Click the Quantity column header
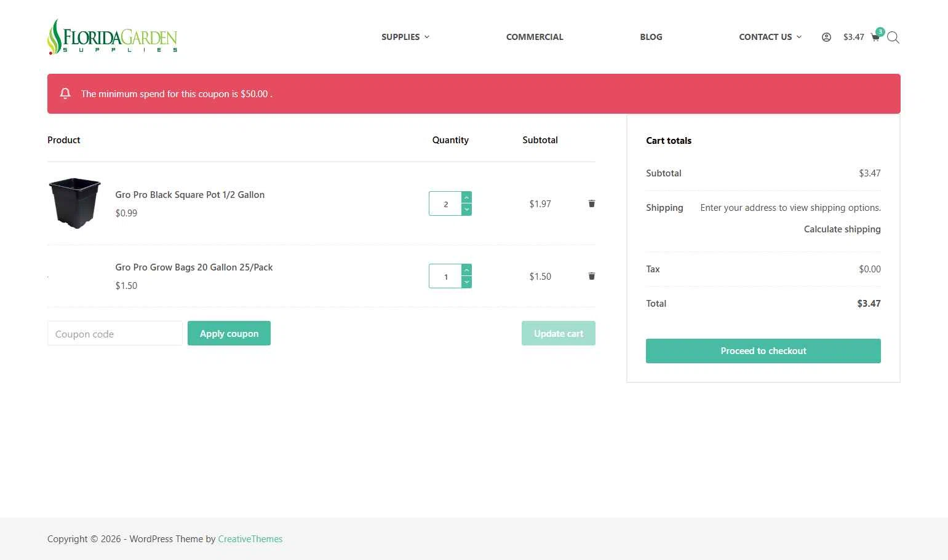This screenshot has height=560, width=948. tap(450, 140)
